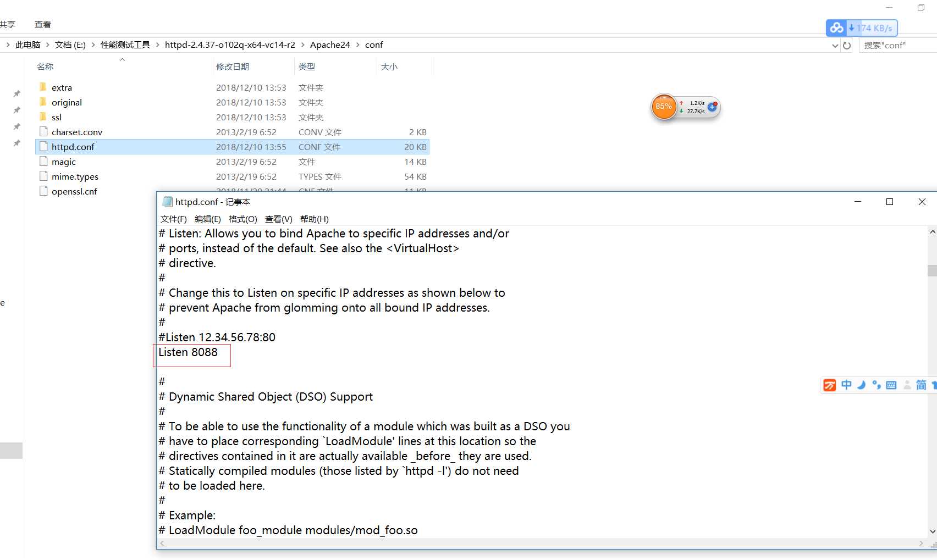Click Notepad vertical scrollbar up arrow
This screenshot has height=560, width=937.
click(932, 232)
